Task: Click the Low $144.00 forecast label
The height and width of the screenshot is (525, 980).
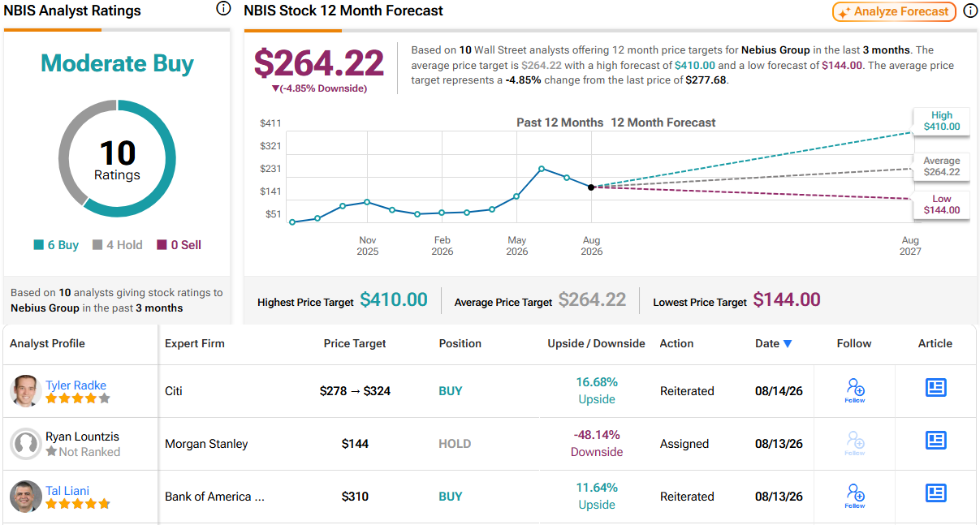Action: [x=941, y=204]
